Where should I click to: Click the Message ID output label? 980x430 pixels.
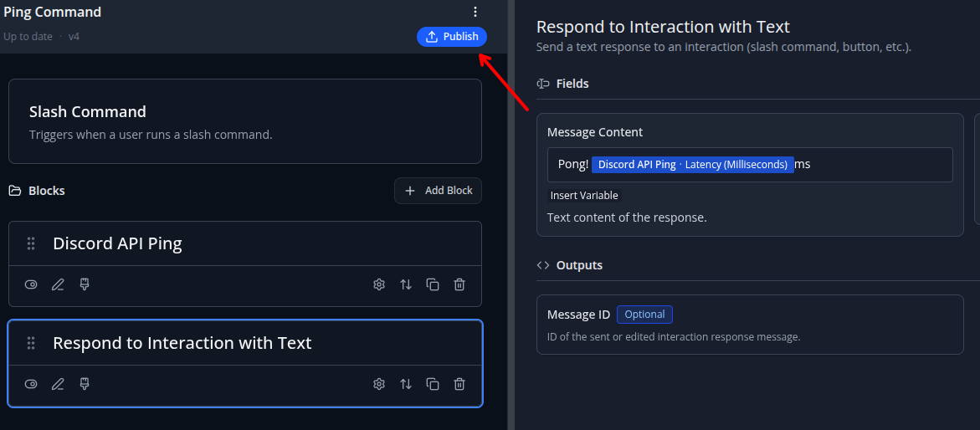[x=579, y=315]
